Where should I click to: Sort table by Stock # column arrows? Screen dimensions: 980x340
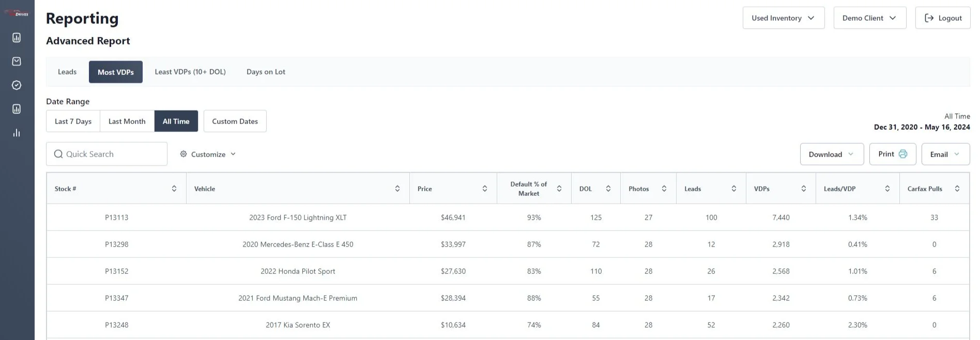click(x=174, y=189)
